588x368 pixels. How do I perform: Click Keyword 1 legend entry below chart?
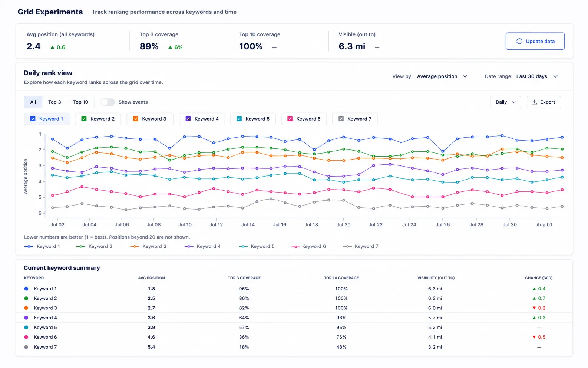(x=42, y=246)
